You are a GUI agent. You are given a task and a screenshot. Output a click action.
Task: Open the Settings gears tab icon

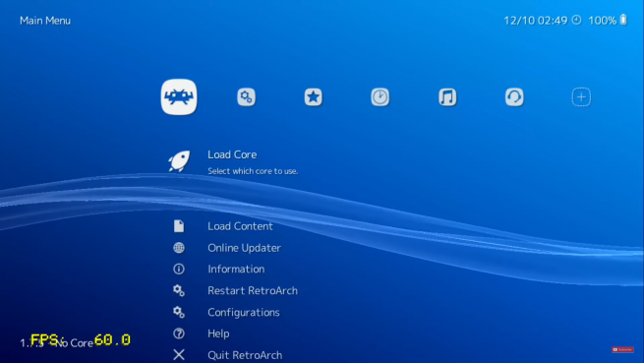[246, 97]
